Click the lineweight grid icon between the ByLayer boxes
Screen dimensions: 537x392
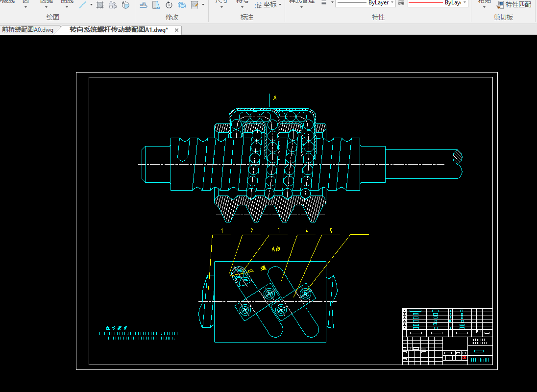(401, 3)
